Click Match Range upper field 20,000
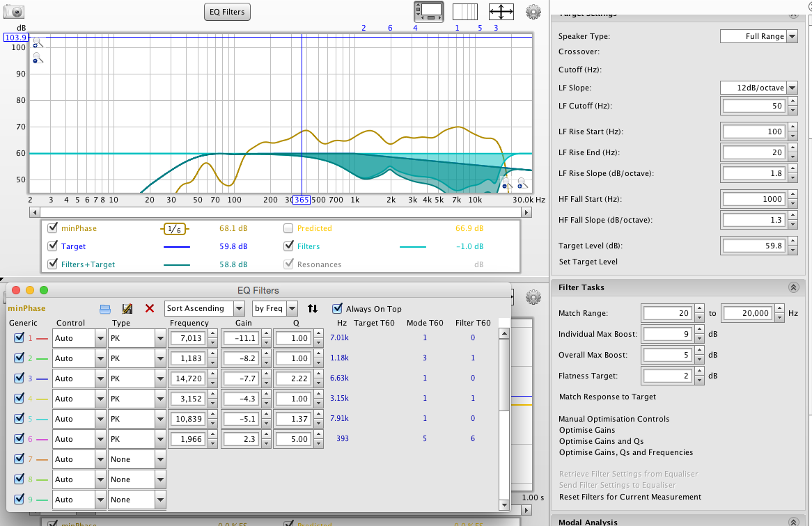This screenshot has height=526, width=812. tap(748, 313)
